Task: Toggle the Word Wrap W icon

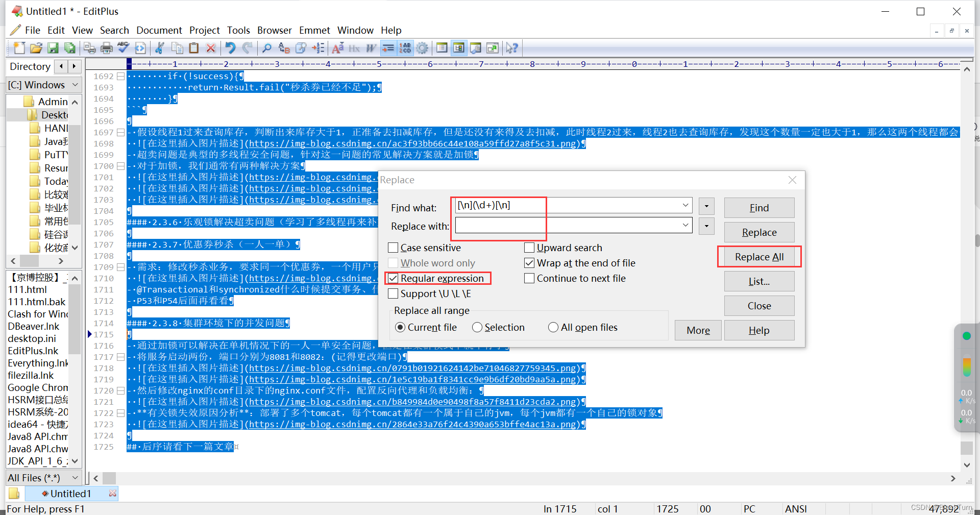Action: 371,48
